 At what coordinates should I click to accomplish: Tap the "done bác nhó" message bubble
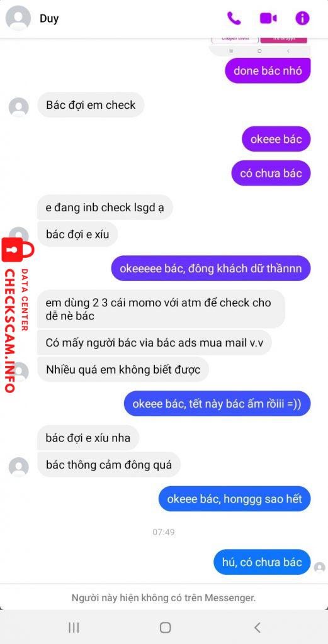pyautogui.click(x=268, y=70)
